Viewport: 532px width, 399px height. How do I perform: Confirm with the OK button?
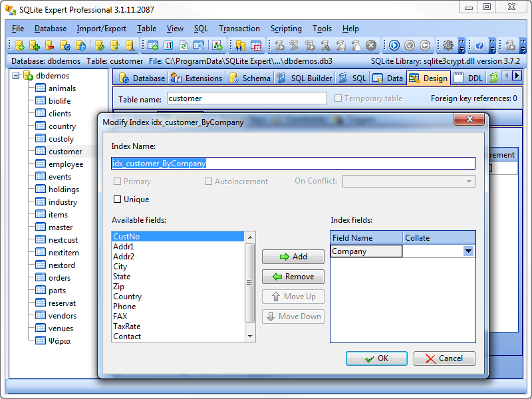tap(376, 358)
